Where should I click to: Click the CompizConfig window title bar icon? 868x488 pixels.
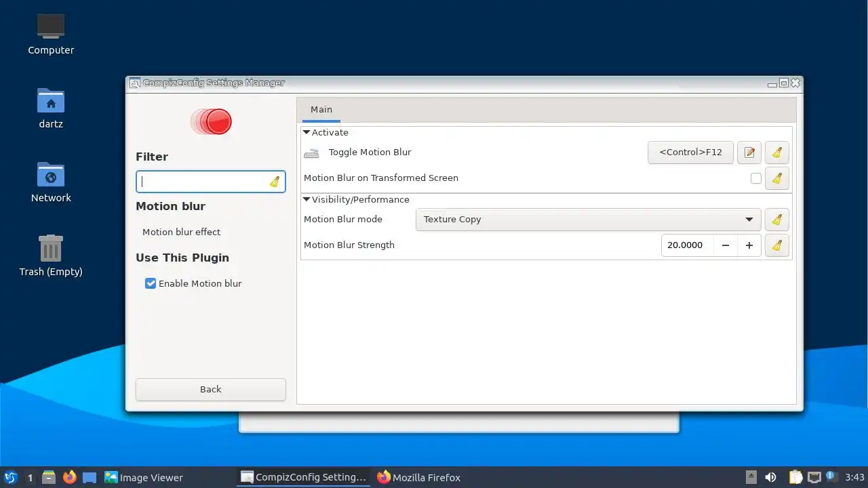134,83
